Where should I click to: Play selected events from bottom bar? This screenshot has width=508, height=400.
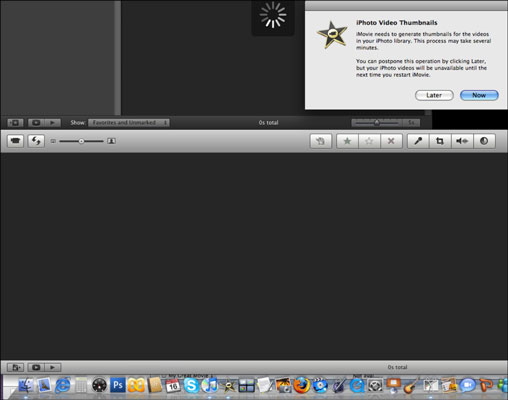pyautogui.click(x=52, y=367)
